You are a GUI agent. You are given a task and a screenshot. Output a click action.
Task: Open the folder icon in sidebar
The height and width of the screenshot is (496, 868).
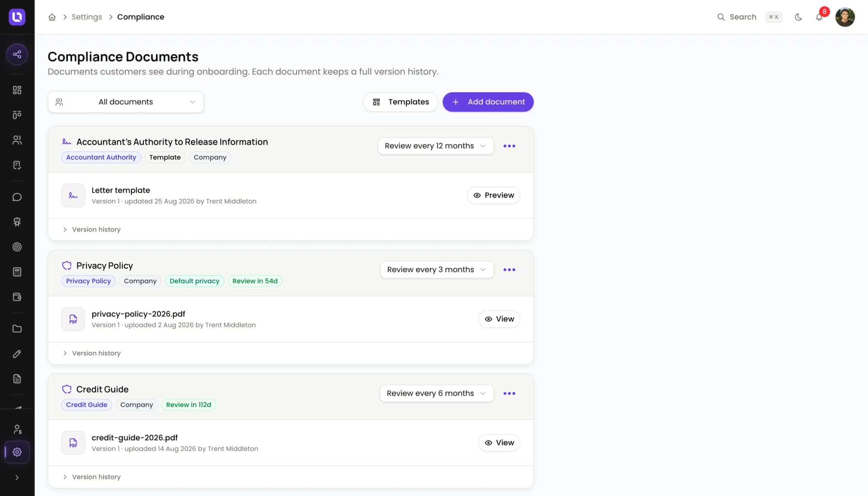click(17, 329)
